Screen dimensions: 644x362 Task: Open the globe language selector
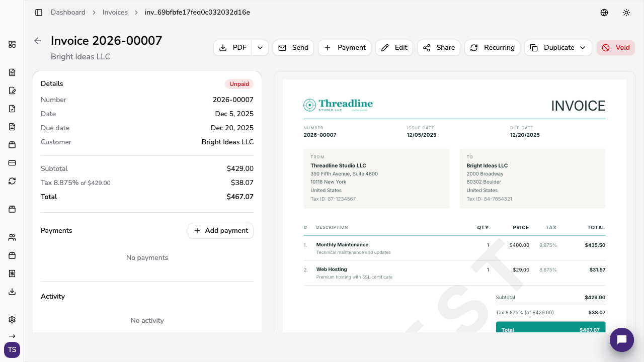pyautogui.click(x=604, y=13)
